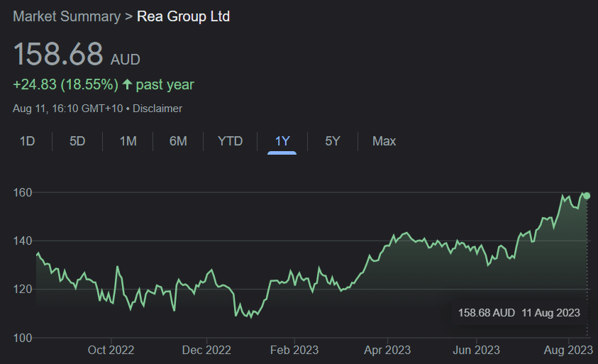Click the 140 y-axis label
598x364 pixels.
pyautogui.click(x=23, y=241)
